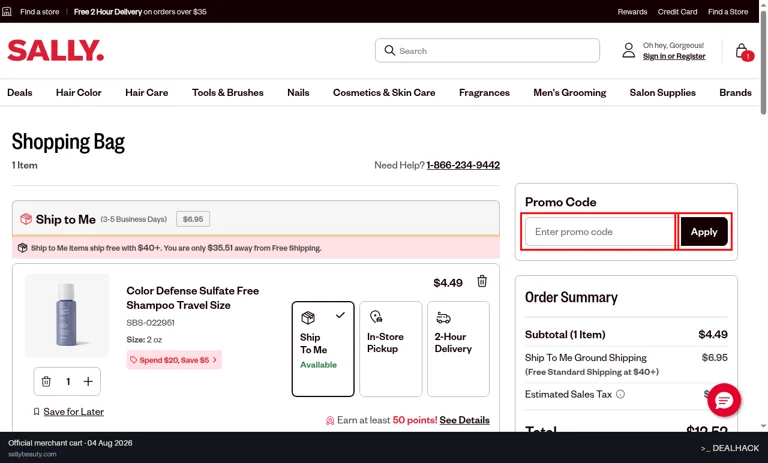
Task: Click the SBS-022951 product code
Action: pyautogui.click(x=150, y=323)
